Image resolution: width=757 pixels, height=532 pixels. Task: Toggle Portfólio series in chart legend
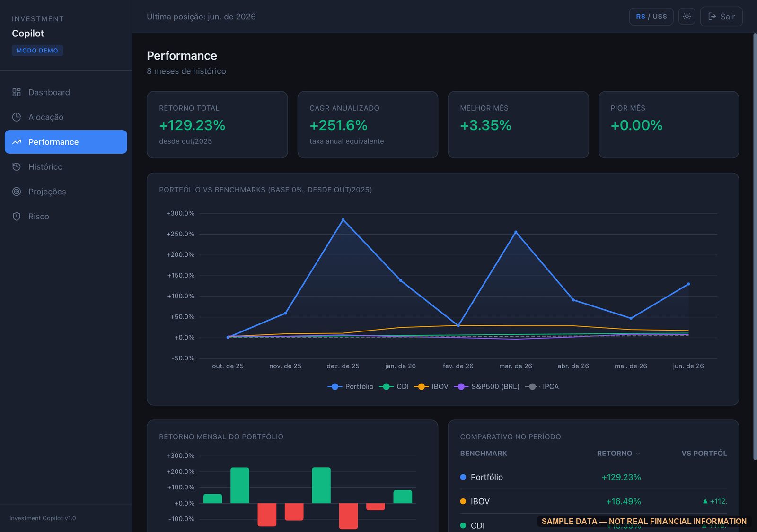[351, 386]
